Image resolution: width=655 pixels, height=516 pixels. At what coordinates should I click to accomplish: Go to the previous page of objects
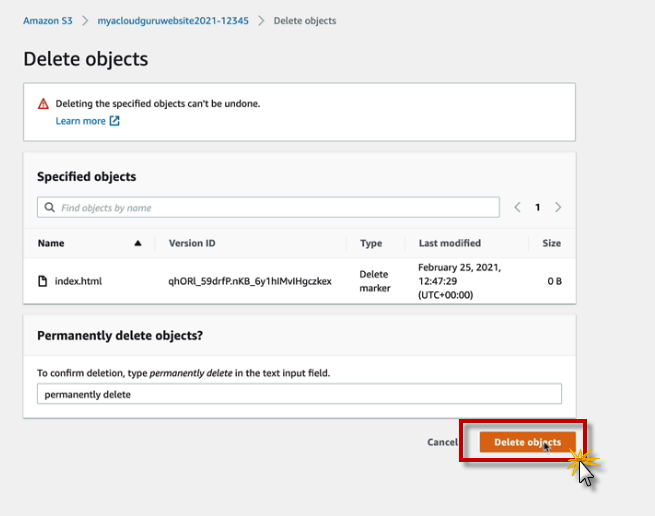coord(517,208)
